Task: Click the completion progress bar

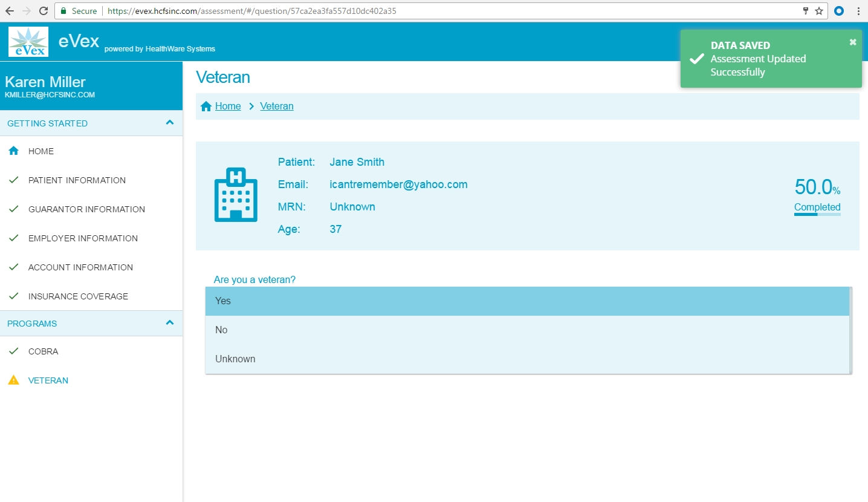Action: pyautogui.click(x=817, y=214)
